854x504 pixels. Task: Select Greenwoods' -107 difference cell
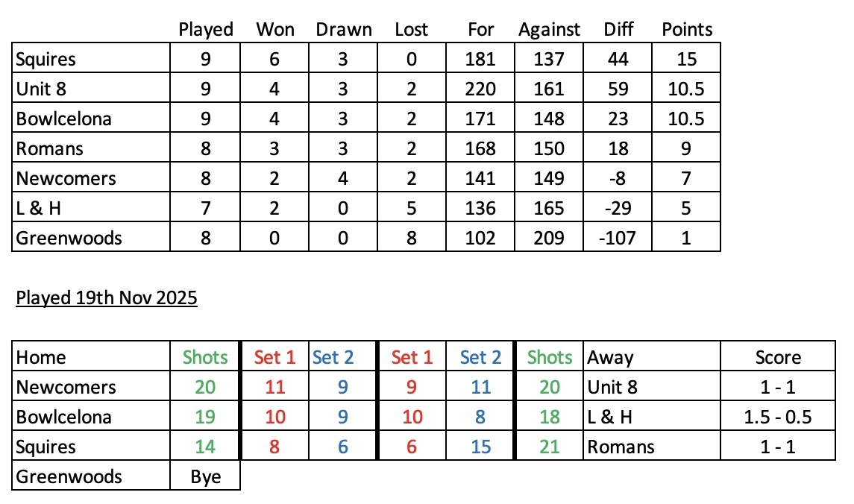coord(618,238)
